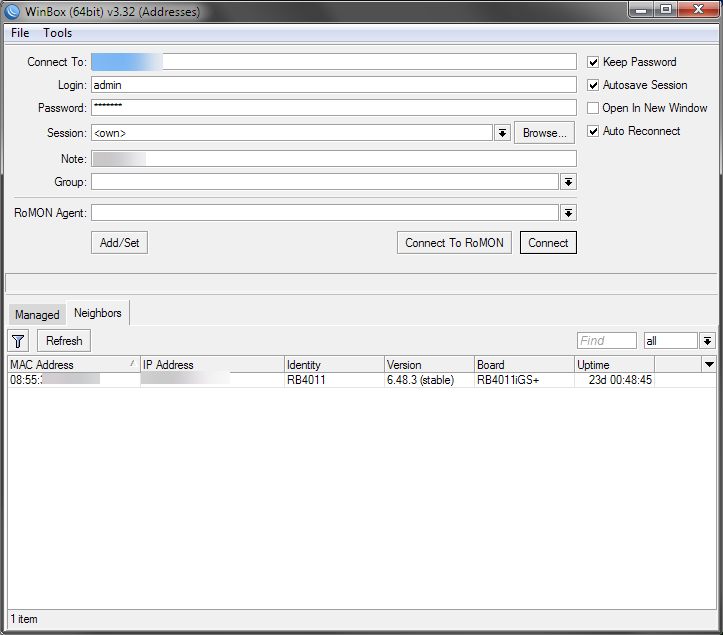Close the WinBox window
The height and width of the screenshot is (635, 723).
point(699,9)
